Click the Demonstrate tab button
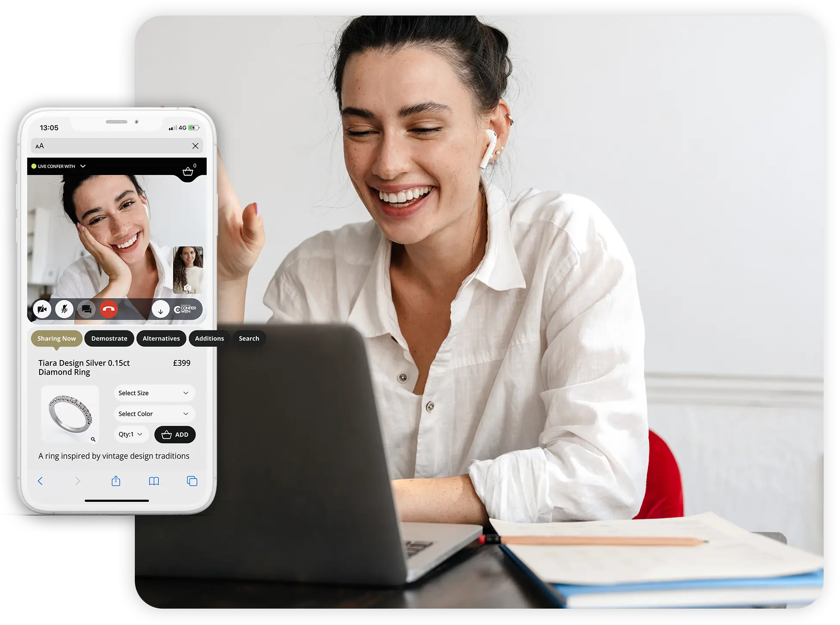 [x=108, y=337]
